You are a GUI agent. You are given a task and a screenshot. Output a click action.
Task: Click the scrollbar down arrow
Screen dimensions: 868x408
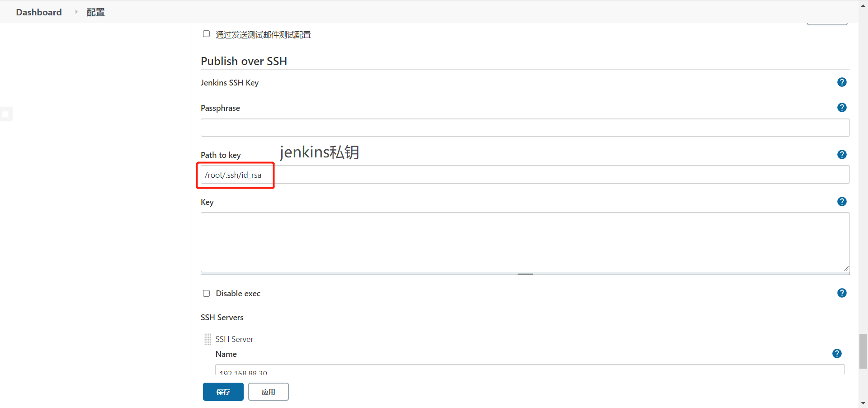863,403
